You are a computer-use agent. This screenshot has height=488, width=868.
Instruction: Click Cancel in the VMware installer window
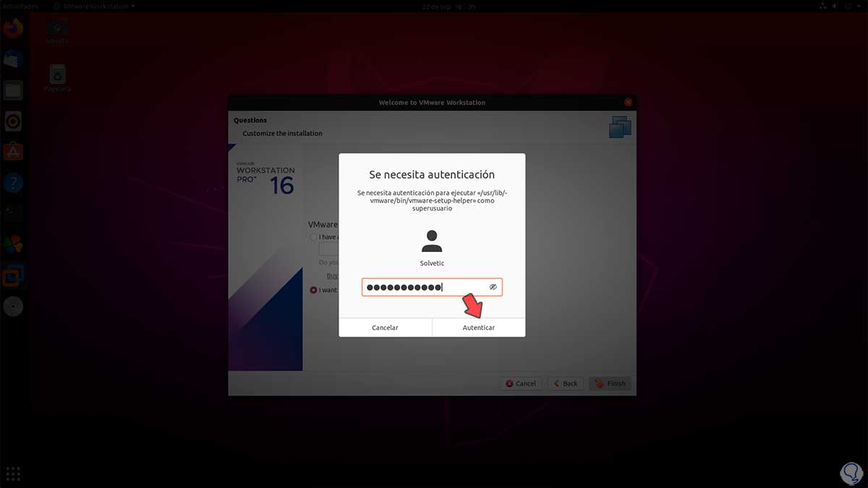tap(521, 383)
